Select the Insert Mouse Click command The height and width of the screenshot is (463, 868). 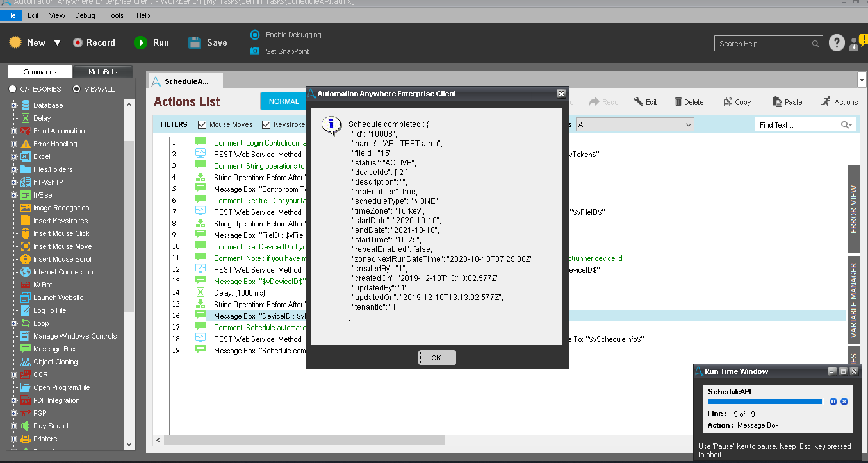pyautogui.click(x=61, y=233)
